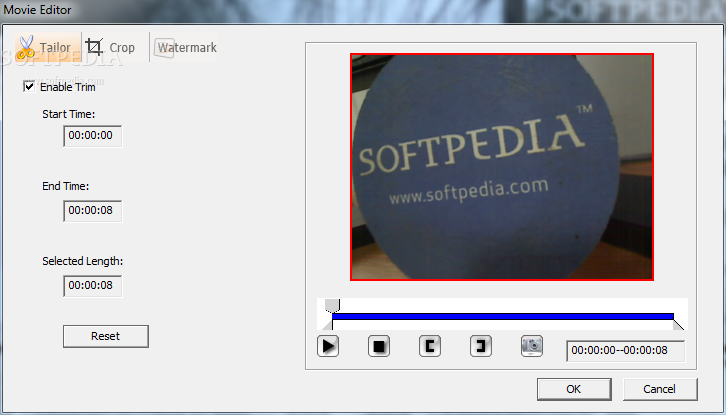Set trim start with left bracket icon
Viewport: 726px width, 415px height.
coord(430,346)
